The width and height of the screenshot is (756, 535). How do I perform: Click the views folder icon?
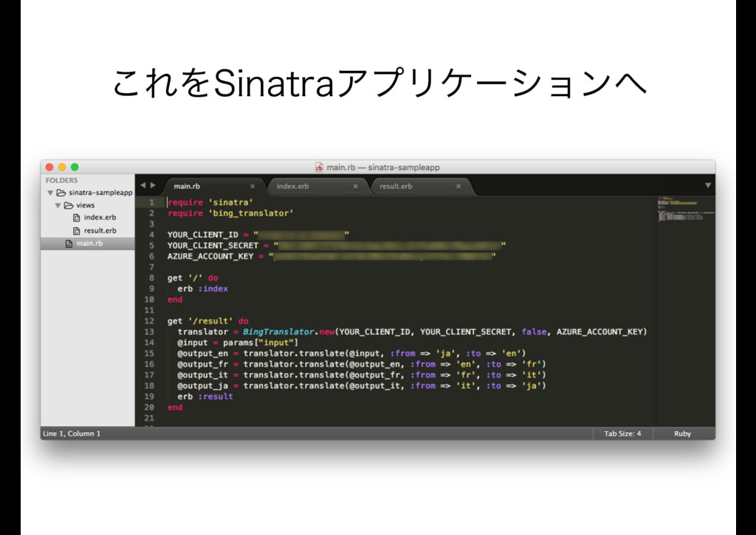click(x=69, y=205)
